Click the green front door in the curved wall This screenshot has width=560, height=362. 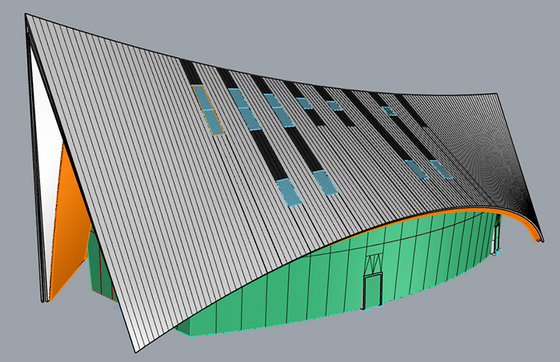point(372,290)
